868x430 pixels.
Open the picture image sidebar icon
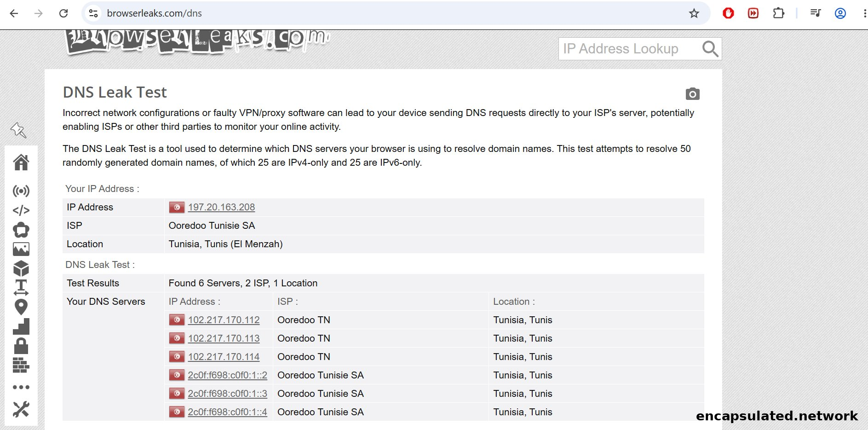(x=21, y=249)
